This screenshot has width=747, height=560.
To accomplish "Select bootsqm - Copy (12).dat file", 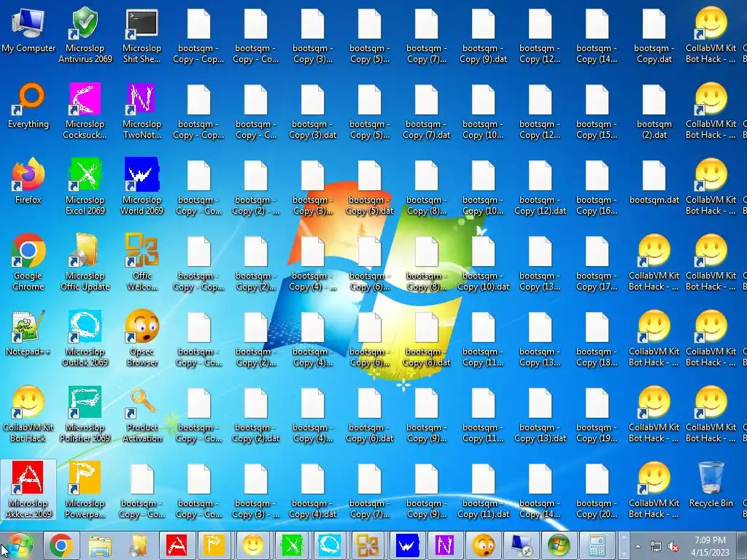I will tap(540, 187).
